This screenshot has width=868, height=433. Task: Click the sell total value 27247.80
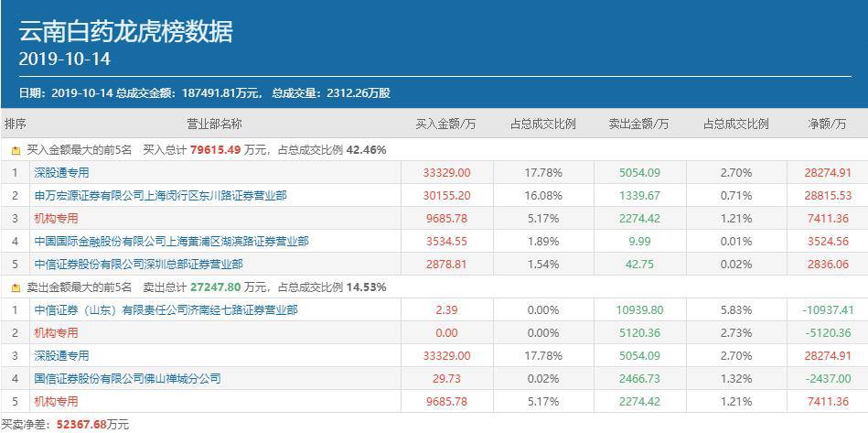coord(216,287)
